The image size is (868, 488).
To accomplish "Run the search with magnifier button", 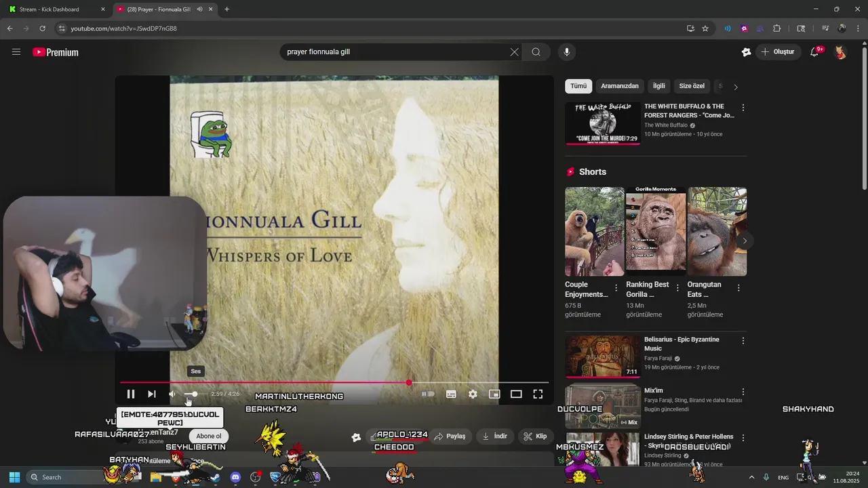I will pyautogui.click(x=536, y=52).
